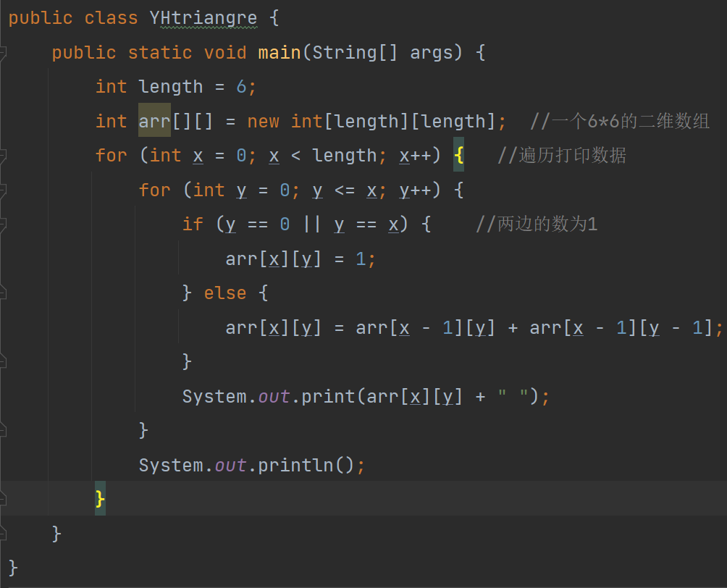The height and width of the screenshot is (588, 727).
Task: Click the italic out in the println line
Action: pyautogui.click(x=230, y=466)
